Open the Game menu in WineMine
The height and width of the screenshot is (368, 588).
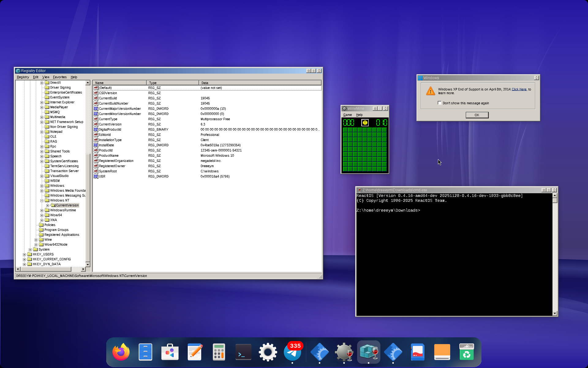pyautogui.click(x=347, y=115)
